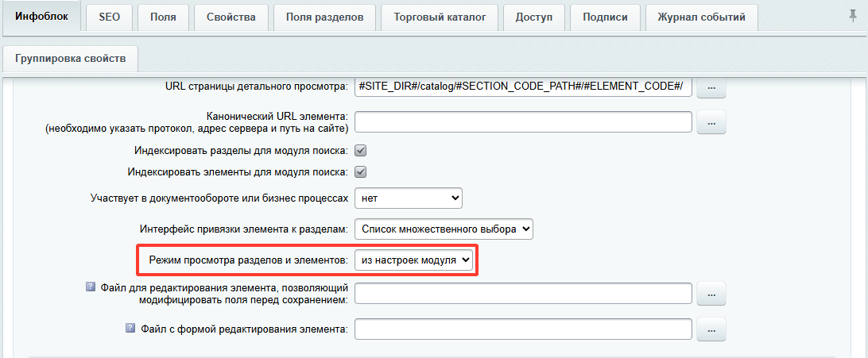The height and width of the screenshot is (358, 868).
Task: Switch to the Инфоблок tab
Action: point(42,17)
